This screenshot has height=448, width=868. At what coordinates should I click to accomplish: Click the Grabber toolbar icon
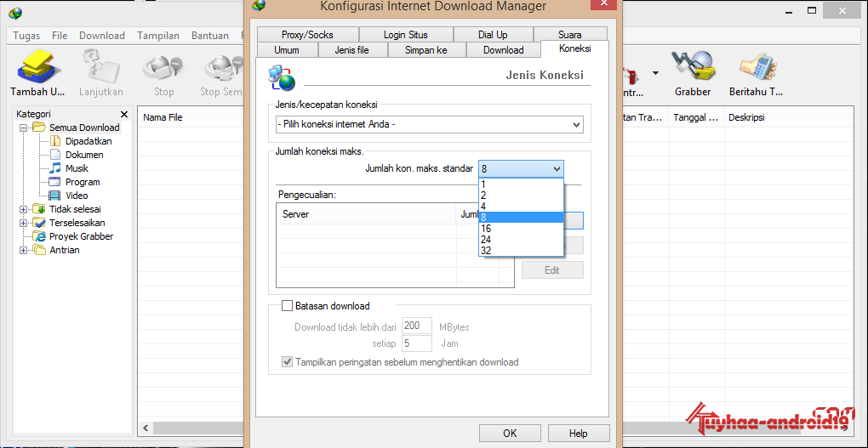pyautogui.click(x=693, y=66)
